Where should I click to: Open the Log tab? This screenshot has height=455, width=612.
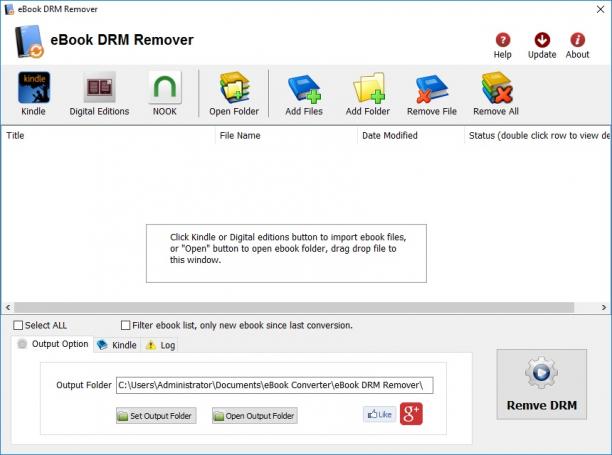pos(160,345)
